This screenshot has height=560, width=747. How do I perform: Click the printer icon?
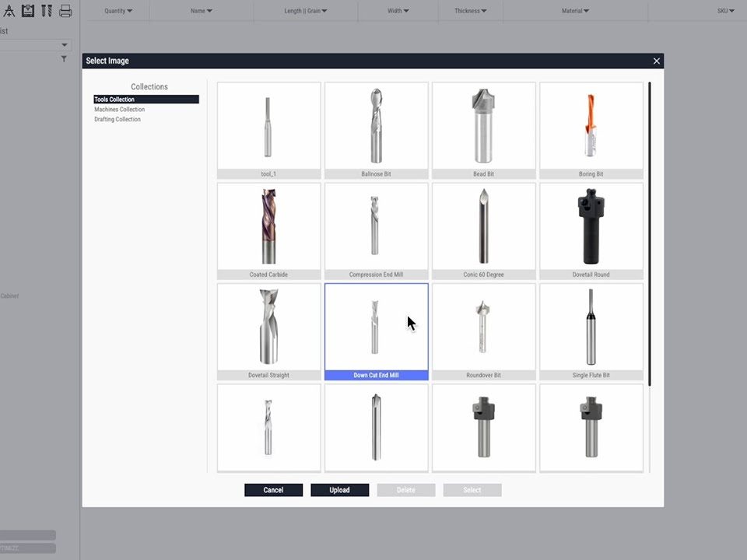tap(65, 11)
